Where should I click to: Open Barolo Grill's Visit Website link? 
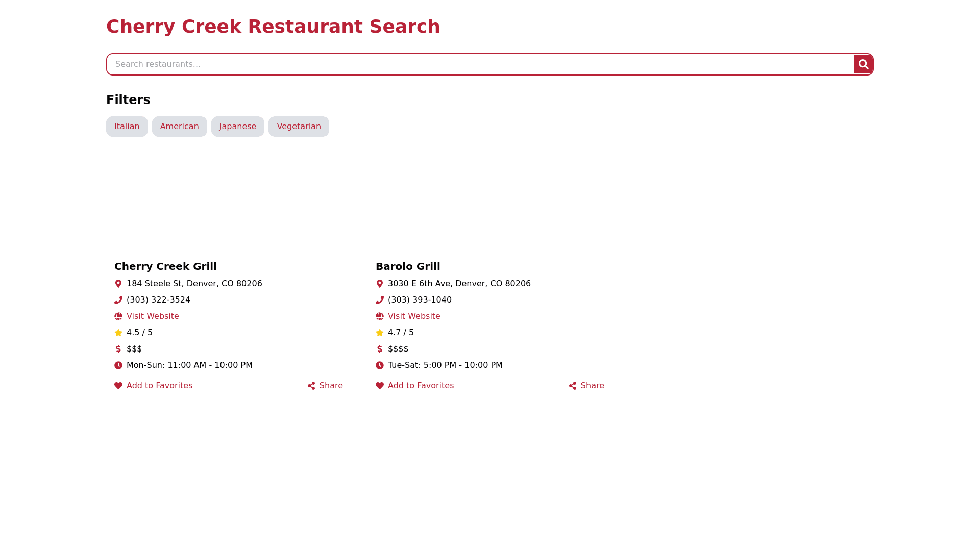click(x=414, y=316)
